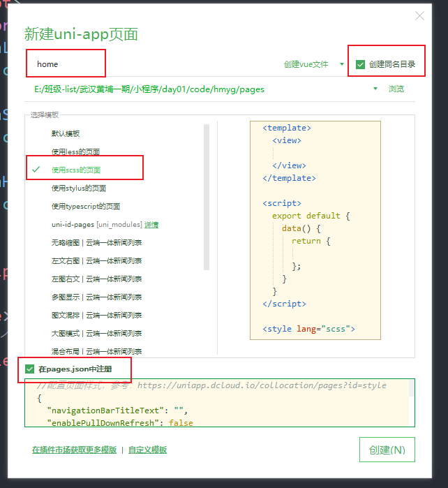This screenshot has height=488, width=448.
Task: Toggle the 在pages.json中注册 checkbox
Action: pyautogui.click(x=29, y=369)
